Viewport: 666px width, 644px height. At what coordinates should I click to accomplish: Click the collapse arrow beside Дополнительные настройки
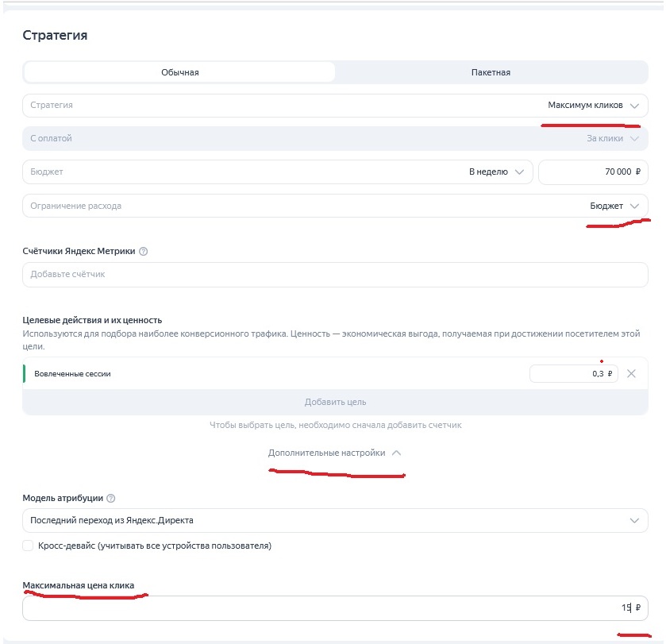396,453
